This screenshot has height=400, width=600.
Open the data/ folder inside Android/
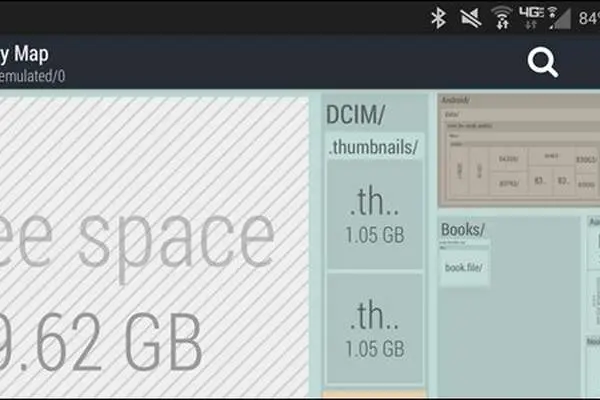(x=452, y=114)
